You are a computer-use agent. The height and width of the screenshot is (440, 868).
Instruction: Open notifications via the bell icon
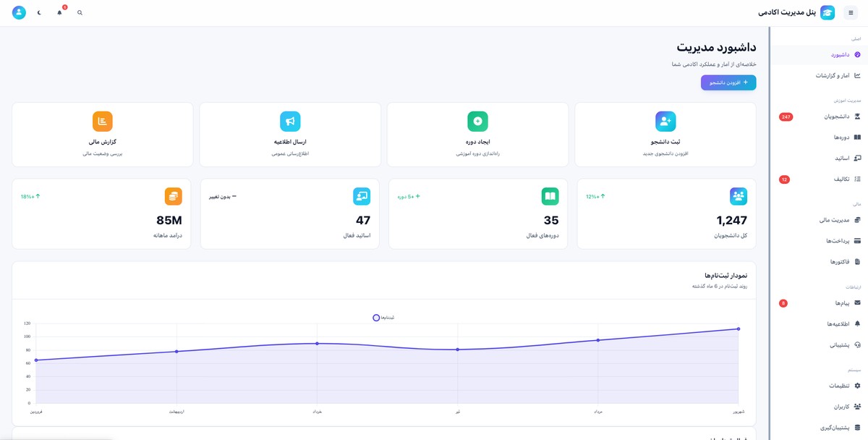[59, 12]
